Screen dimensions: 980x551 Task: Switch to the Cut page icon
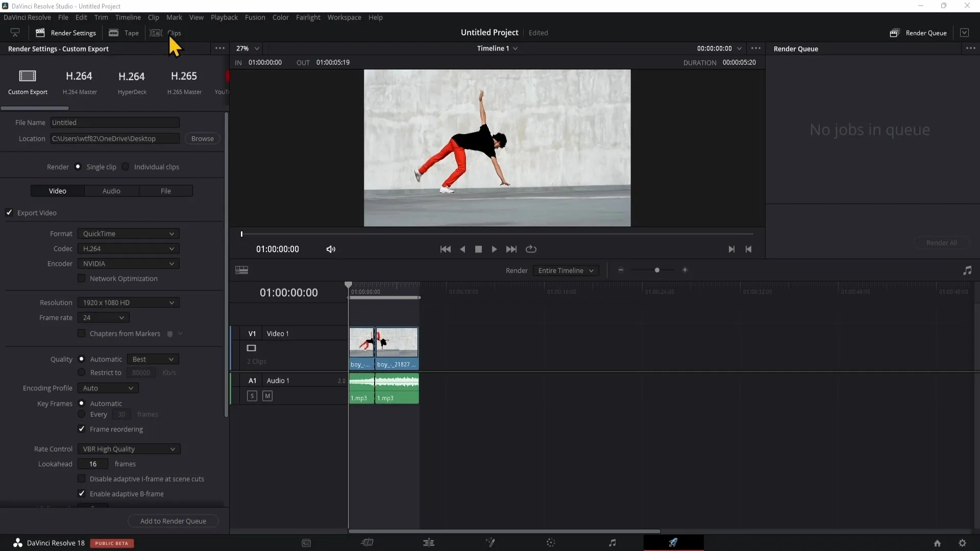coord(367,543)
